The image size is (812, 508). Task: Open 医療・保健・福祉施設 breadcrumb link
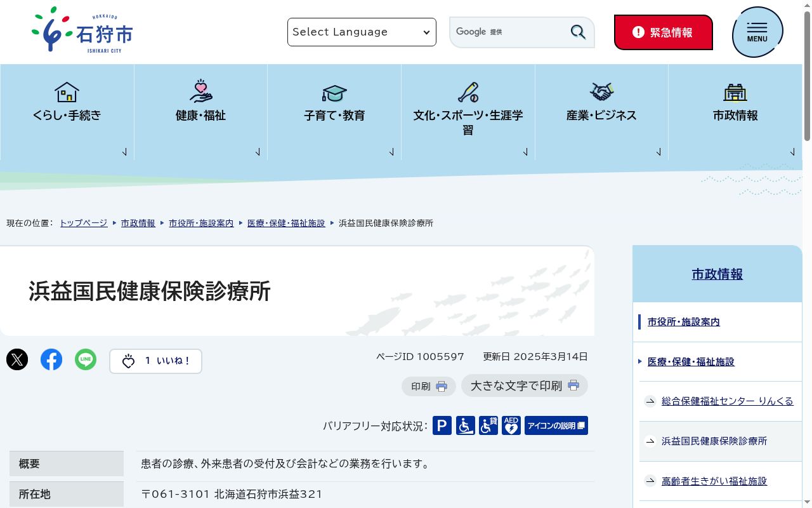pyautogui.click(x=286, y=224)
